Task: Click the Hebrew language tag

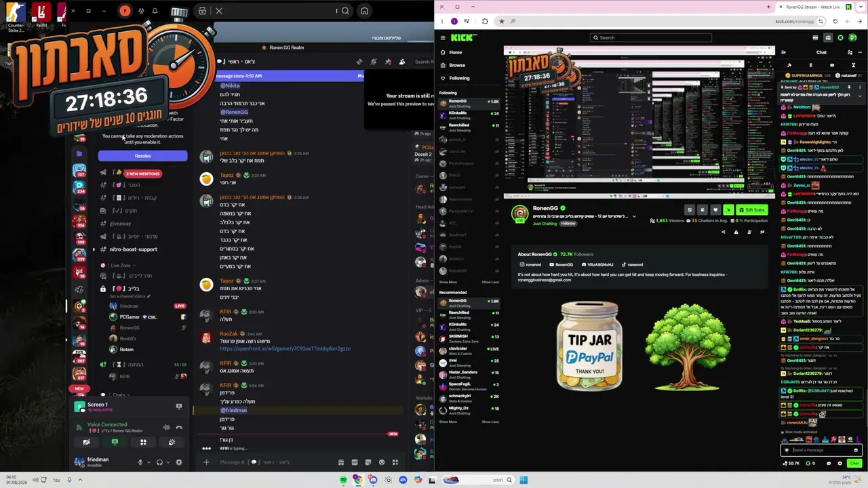Action: [568, 224]
